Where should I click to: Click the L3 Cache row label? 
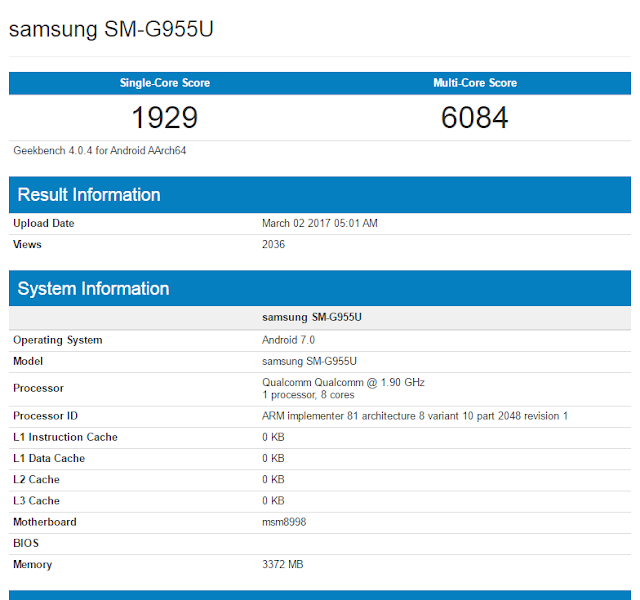pos(36,501)
